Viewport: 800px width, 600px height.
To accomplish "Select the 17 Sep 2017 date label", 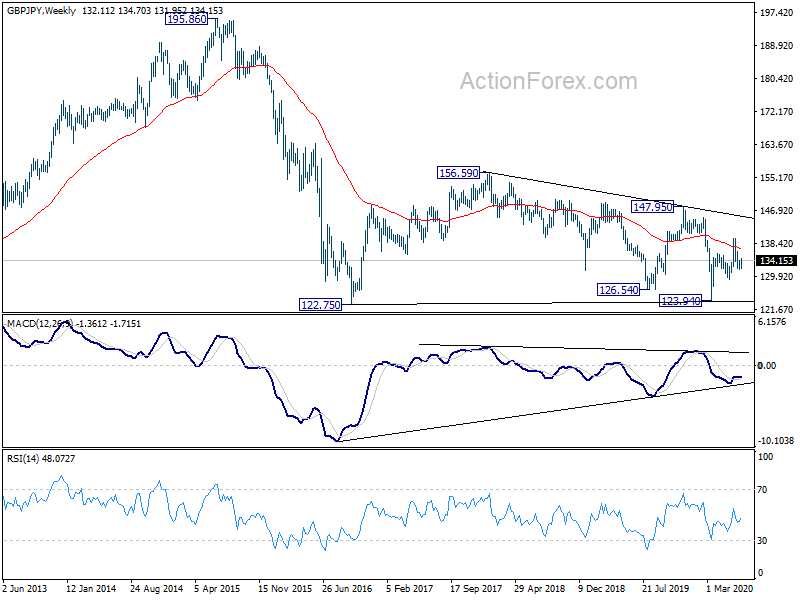I will [x=476, y=588].
